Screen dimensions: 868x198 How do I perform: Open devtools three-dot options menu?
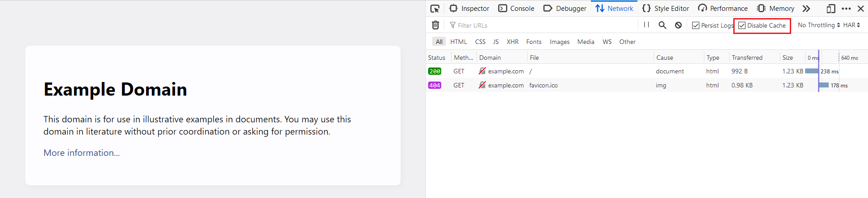point(846,9)
